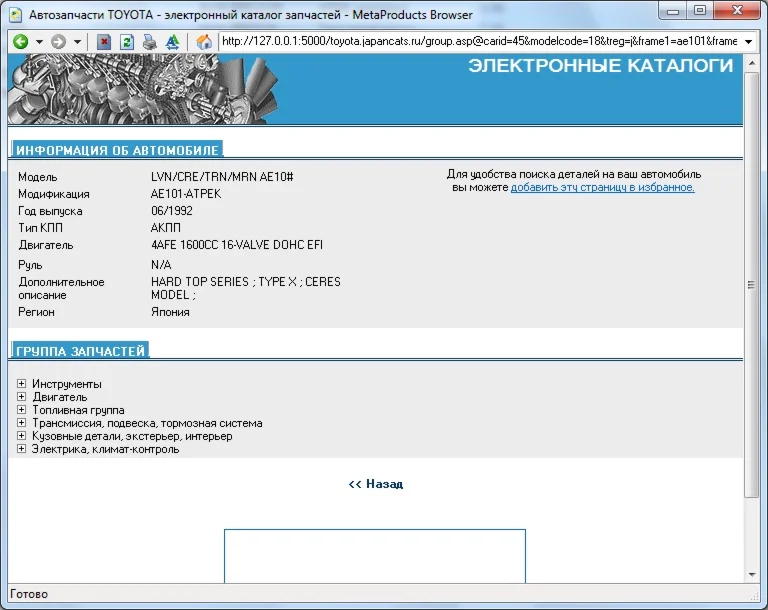768x610 pixels.
Task: Expand the Топливная группа node
Action: coord(22,410)
